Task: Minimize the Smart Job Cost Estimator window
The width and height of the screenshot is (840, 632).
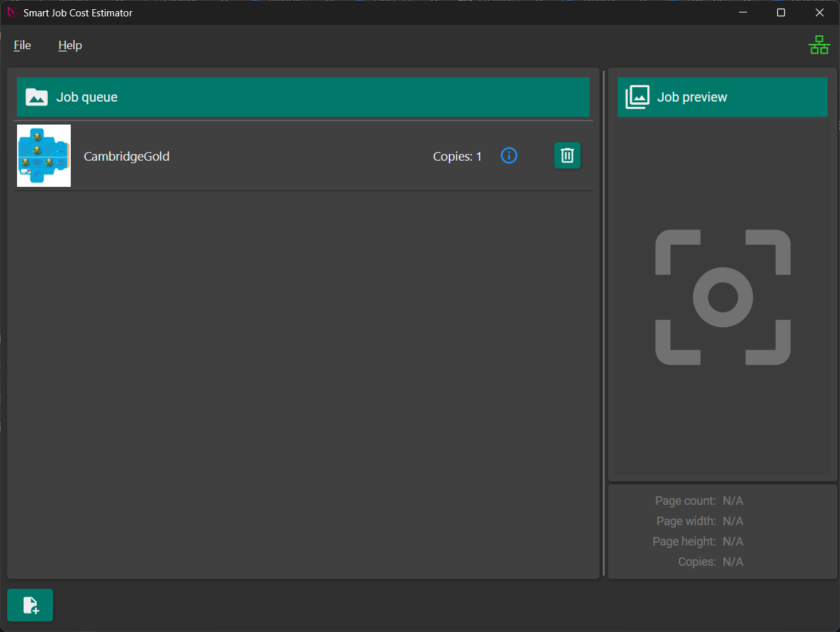Action: [x=743, y=12]
